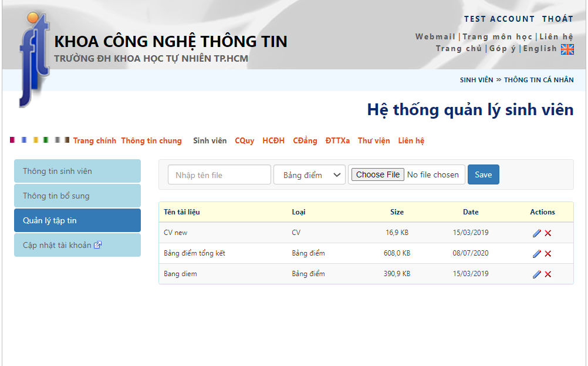
Task: Delete the Bảng điểm tổng kết document
Action: [x=548, y=254]
